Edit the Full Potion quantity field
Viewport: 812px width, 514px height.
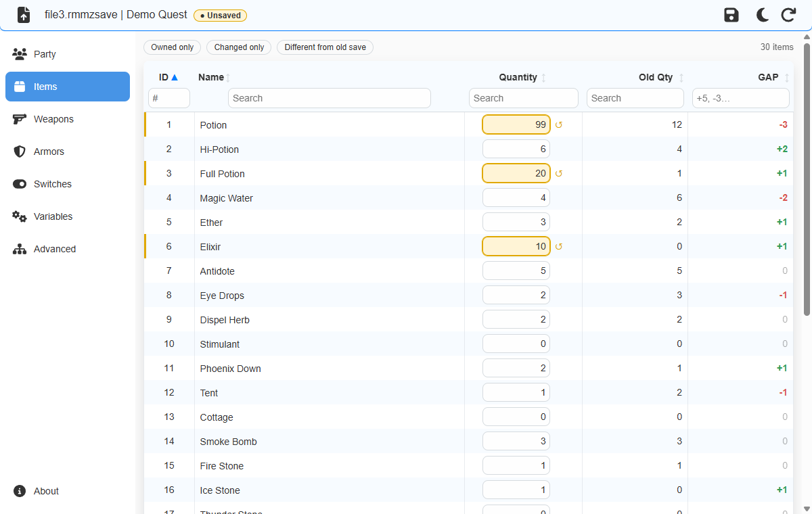[x=516, y=173]
